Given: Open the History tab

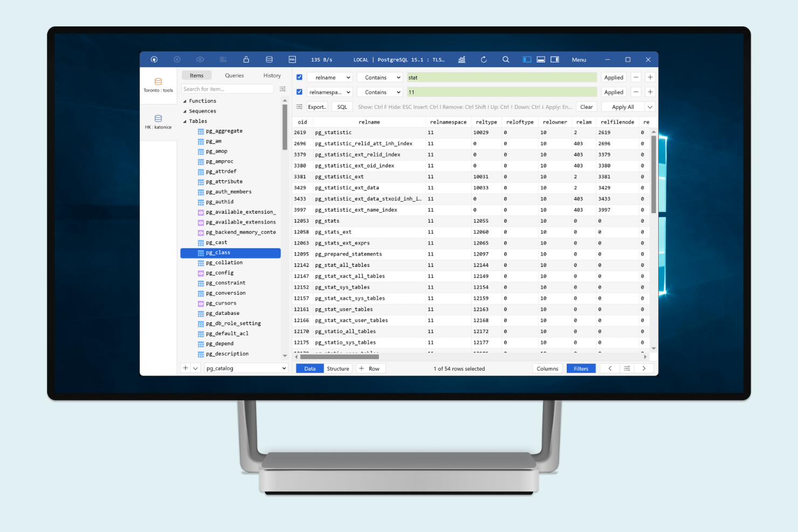Looking at the screenshot, I should (272, 75).
